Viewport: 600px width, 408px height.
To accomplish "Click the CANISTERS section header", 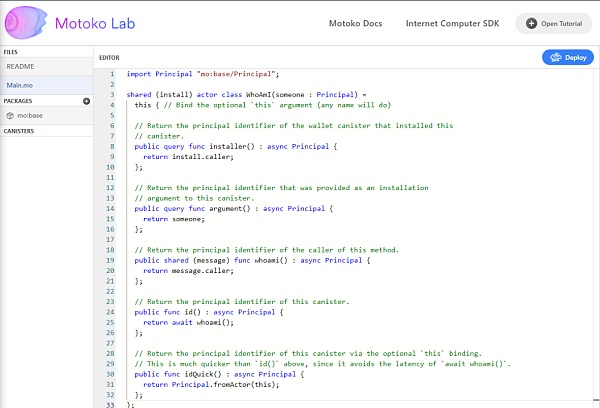I will tap(19, 131).
